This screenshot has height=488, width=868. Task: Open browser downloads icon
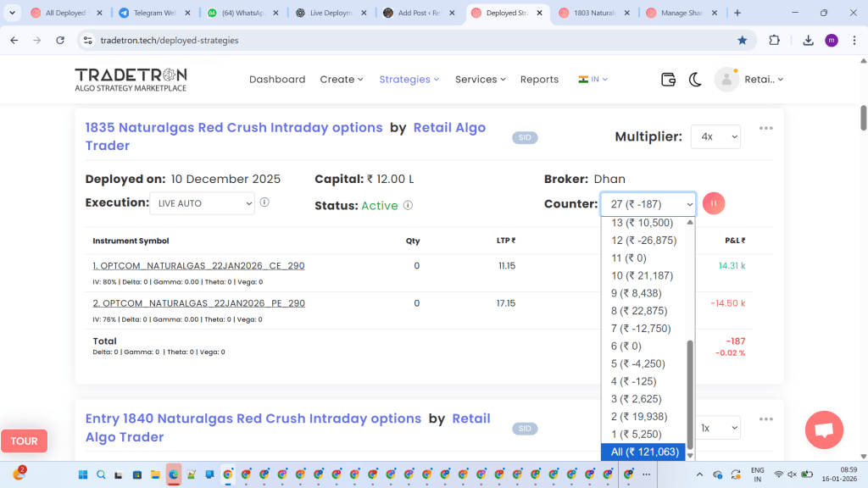808,40
